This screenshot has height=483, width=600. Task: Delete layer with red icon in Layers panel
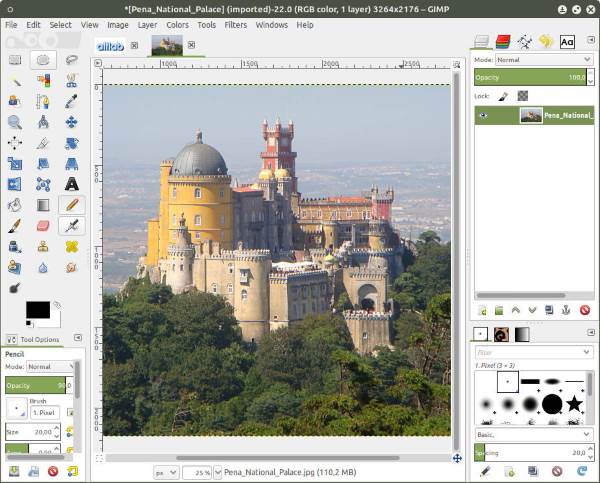[x=584, y=310]
